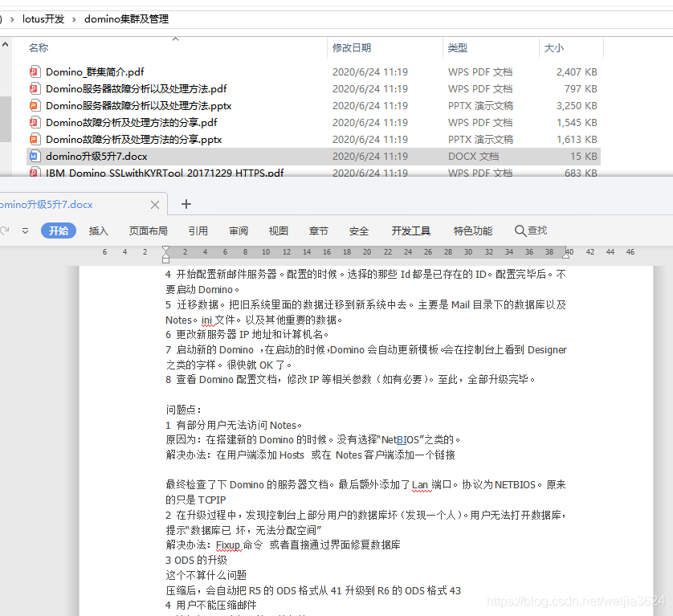
Task: Sort by 大小 column header
Action: [553, 47]
